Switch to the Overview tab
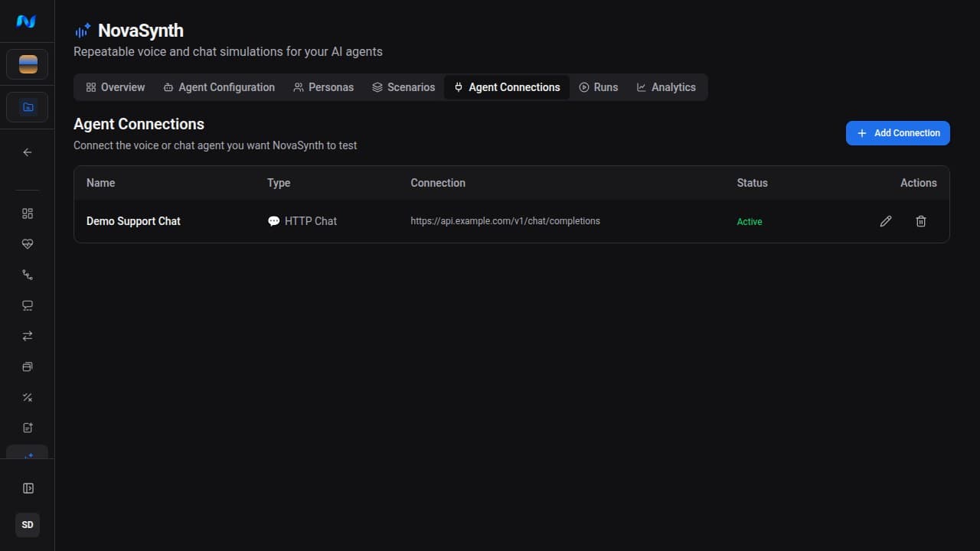 [115, 87]
